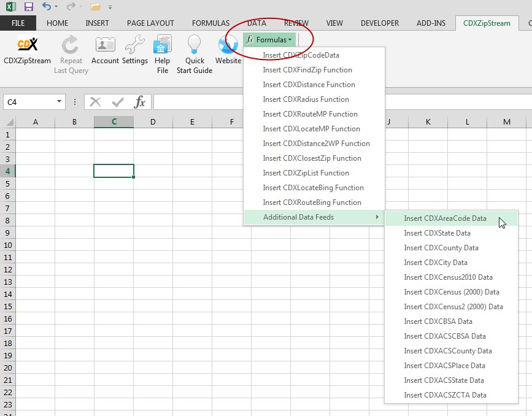Screen dimensions: 532x416
Task: Choose Insert CDXACSPlace Data
Action: (451, 366)
